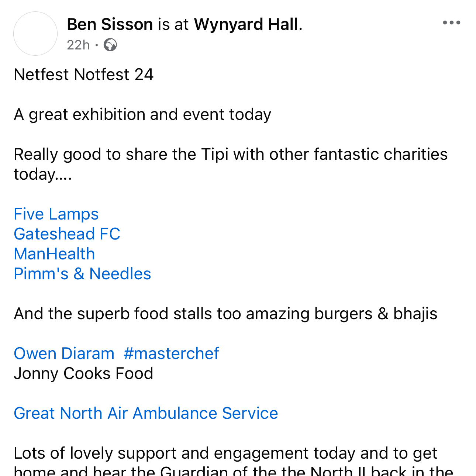476x476 pixels.
Task: Click the globe public audience icon
Action: click(x=110, y=45)
